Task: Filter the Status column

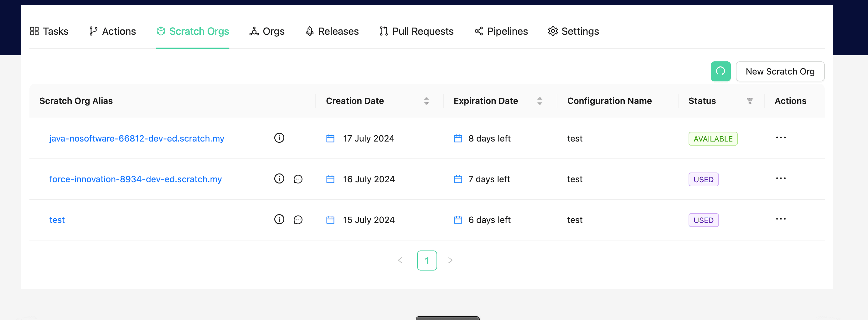Action: pyautogui.click(x=749, y=101)
